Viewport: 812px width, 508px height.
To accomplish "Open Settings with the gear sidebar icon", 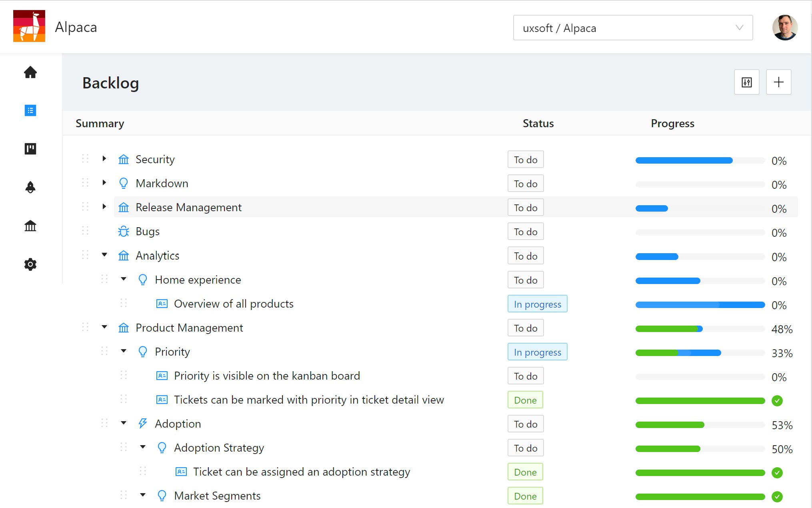I will coord(30,264).
